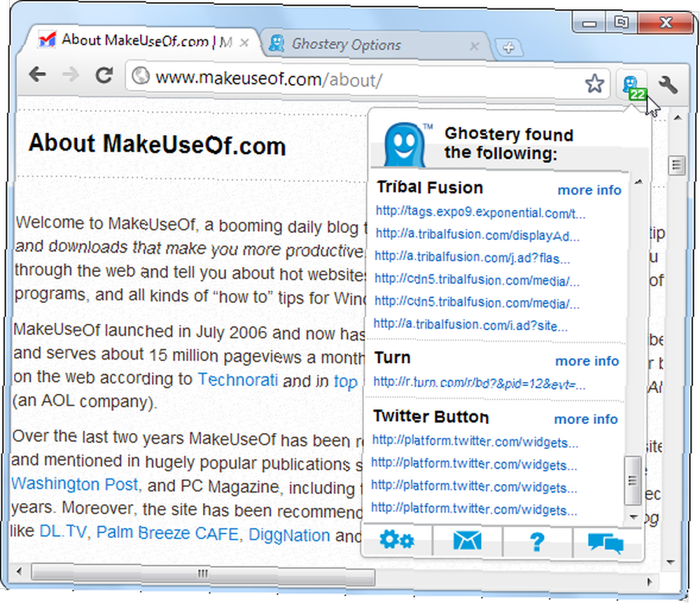Screen dimensions: 700x603
Task: Click the a.tribalfusion.com/j.ad?flas tracker link
Action: tap(472, 257)
